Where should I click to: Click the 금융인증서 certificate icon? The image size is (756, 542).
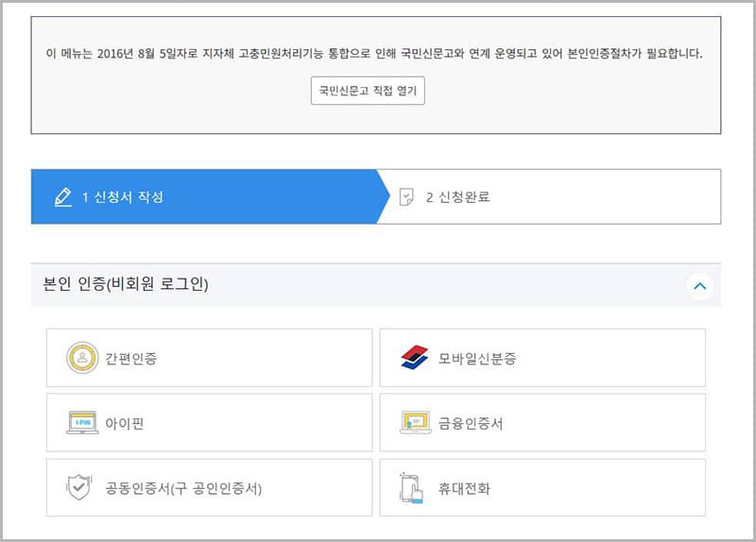click(416, 423)
